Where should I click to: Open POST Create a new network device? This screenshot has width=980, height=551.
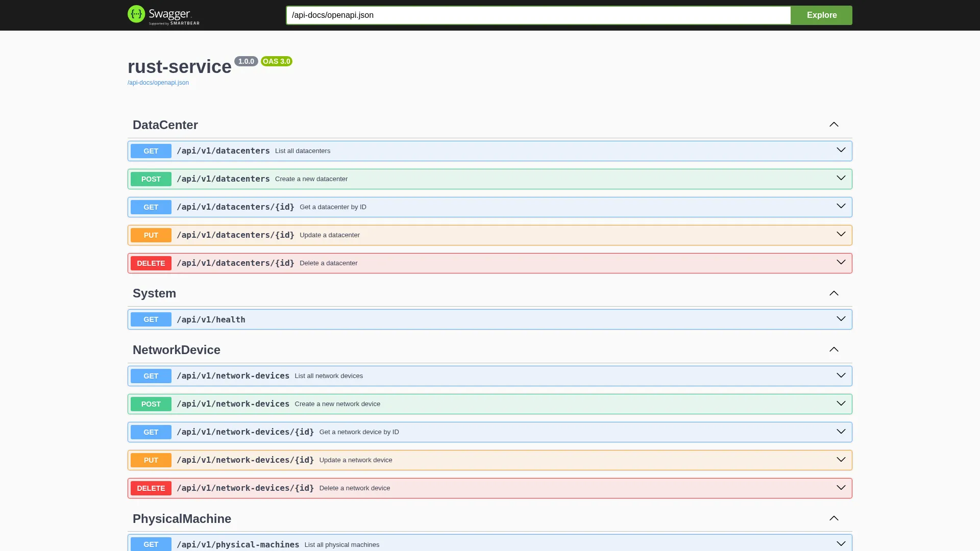point(490,404)
